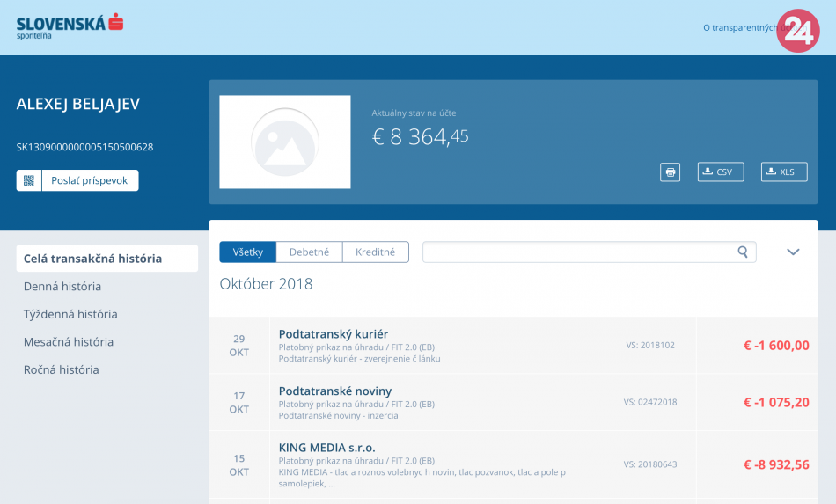
Task: Show Ročná história
Action: [x=62, y=369]
